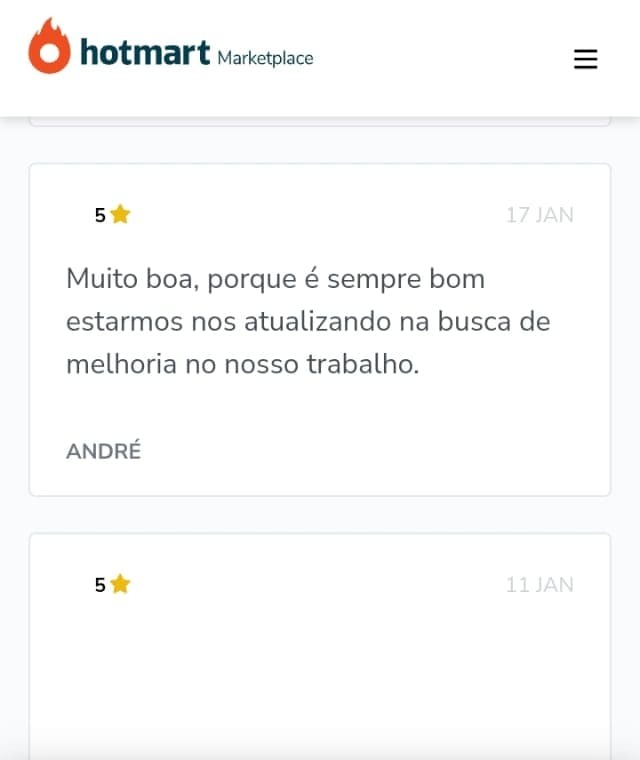Select the 17 JAN review date
The image size is (640, 760).
click(540, 215)
